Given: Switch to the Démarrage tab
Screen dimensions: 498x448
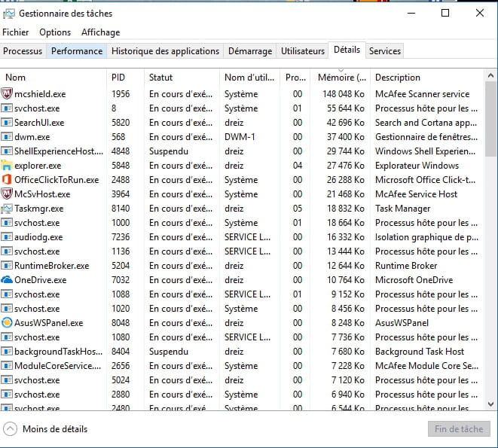Looking at the screenshot, I should [250, 51].
